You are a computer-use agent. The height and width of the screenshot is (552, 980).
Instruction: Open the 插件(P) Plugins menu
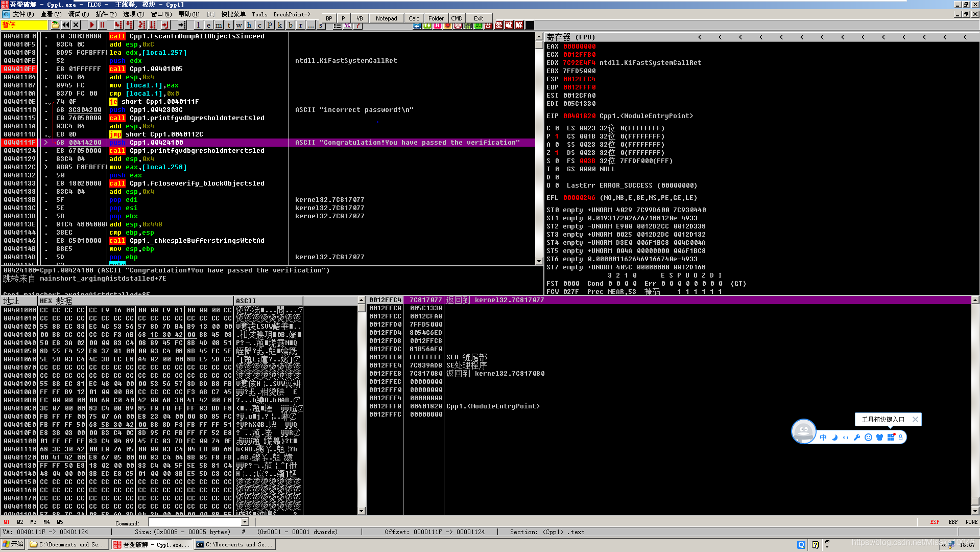pyautogui.click(x=106, y=14)
